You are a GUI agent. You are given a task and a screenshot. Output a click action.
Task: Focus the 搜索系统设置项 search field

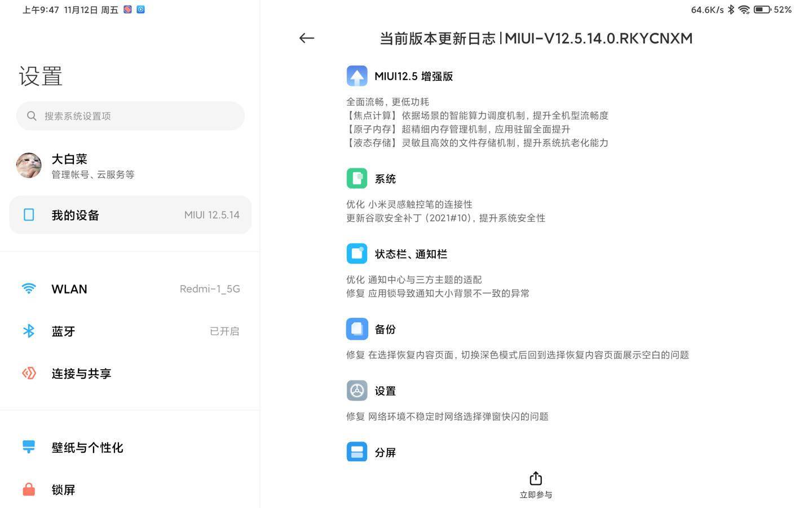tap(130, 116)
